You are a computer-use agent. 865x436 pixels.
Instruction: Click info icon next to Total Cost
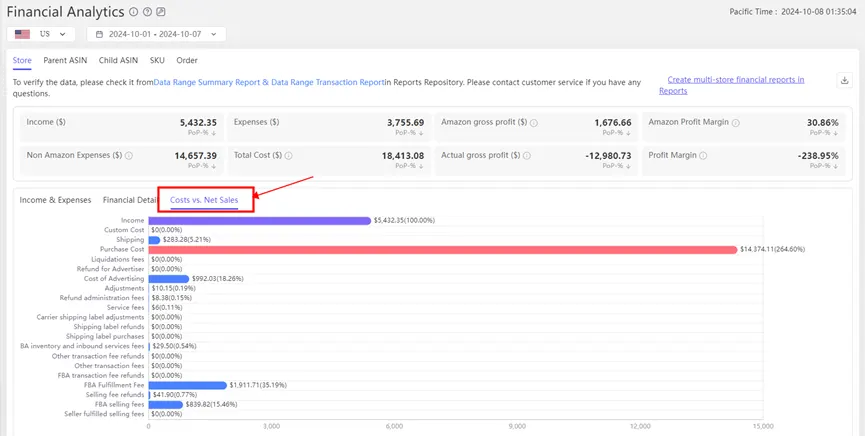click(x=289, y=156)
